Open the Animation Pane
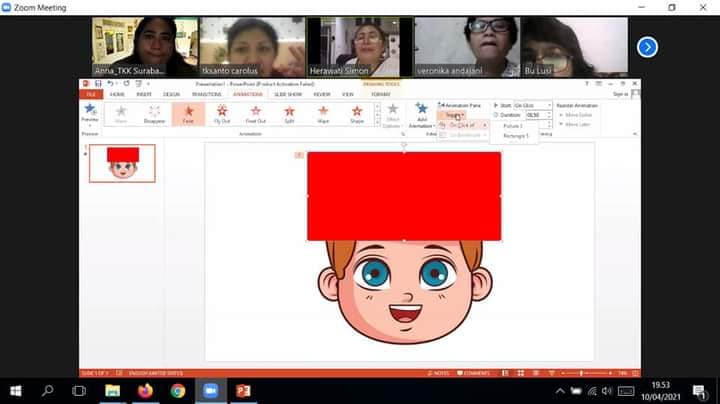Viewport: 720px width, 404px height. (459, 105)
